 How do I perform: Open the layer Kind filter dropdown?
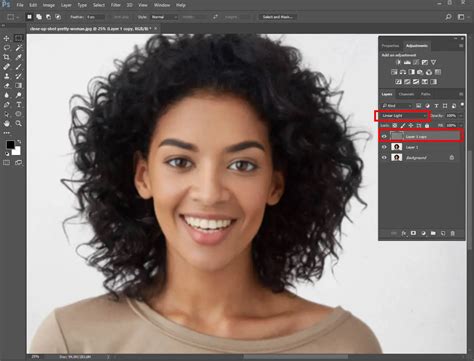pyautogui.click(x=397, y=106)
